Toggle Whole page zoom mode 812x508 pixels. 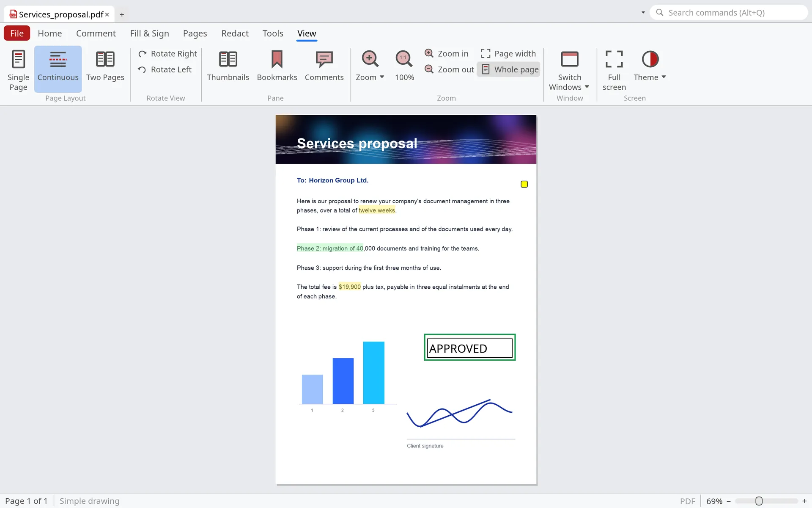tap(509, 69)
